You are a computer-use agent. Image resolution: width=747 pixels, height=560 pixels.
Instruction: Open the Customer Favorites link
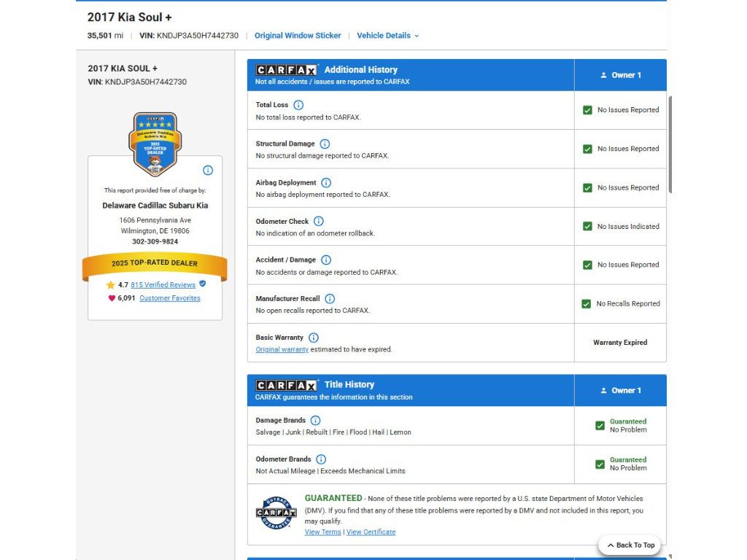(169, 298)
